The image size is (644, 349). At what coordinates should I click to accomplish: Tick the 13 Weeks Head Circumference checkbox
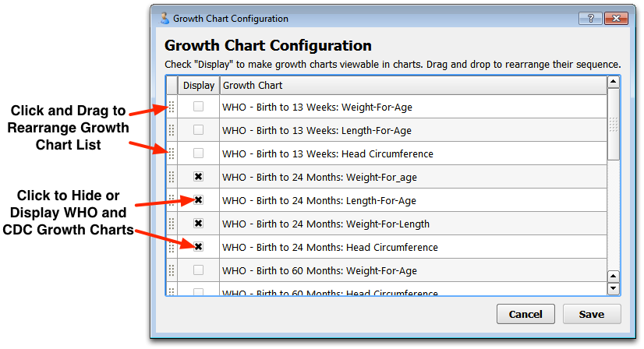[x=198, y=153]
